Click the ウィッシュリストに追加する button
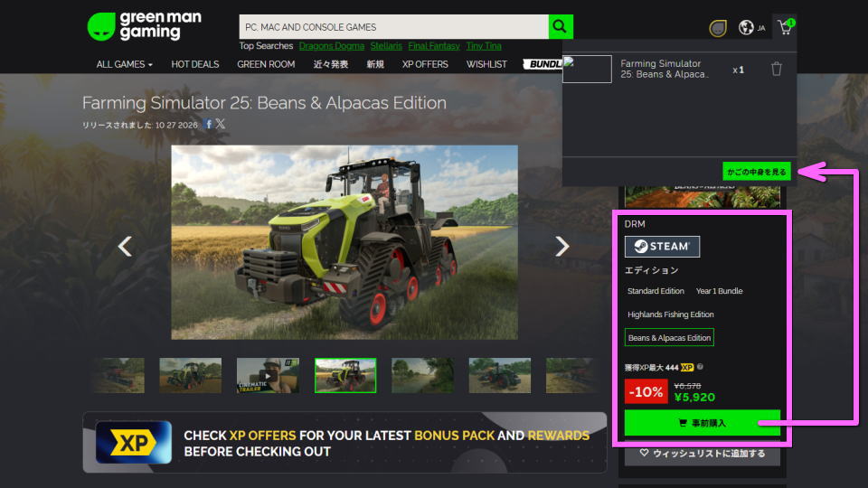Screen dimensions: 868x488 [x=702, y=453]
